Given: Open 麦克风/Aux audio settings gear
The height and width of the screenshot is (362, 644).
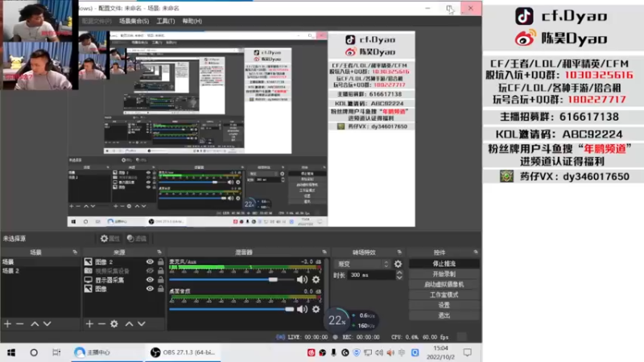Looking at the screenshot, I should [x=316, y=279].
